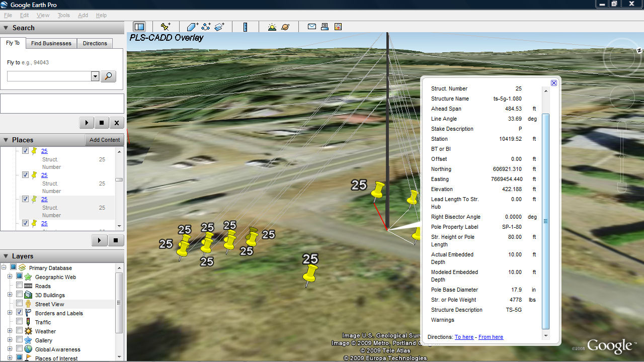Screen dimensions: 644x362
Task: Uncheck the Borders and Labels checkbox
Action: tap(19, 313)
